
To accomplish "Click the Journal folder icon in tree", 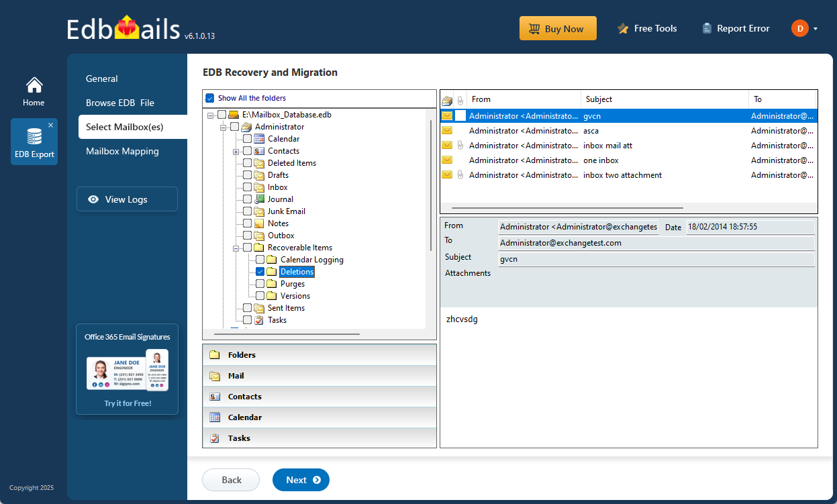I will 259,199.
